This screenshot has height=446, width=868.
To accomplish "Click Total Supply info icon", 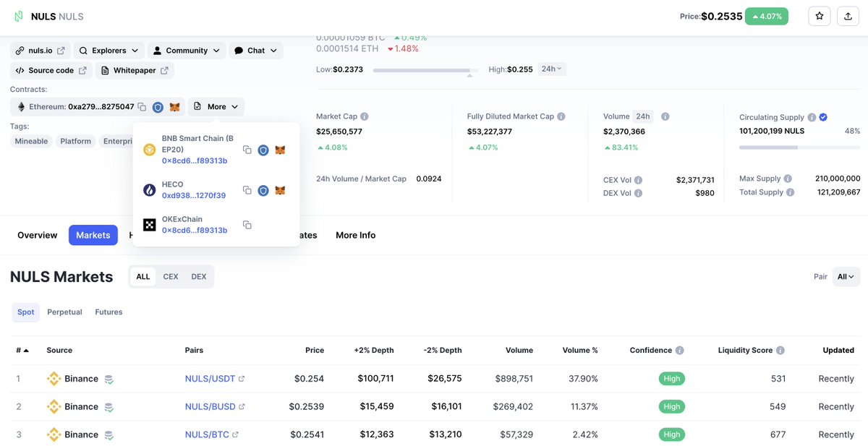I will coord(790,192).
